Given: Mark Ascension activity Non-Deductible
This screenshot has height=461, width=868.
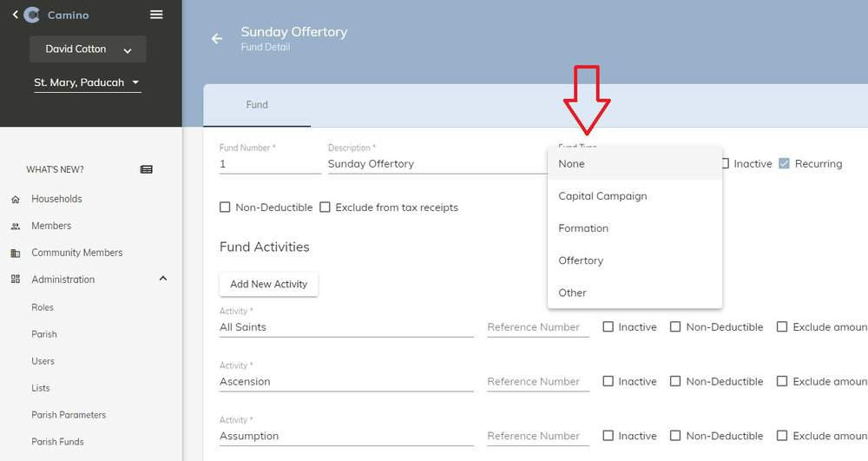Looking at the screenshot, I should (x=675, y=381).
